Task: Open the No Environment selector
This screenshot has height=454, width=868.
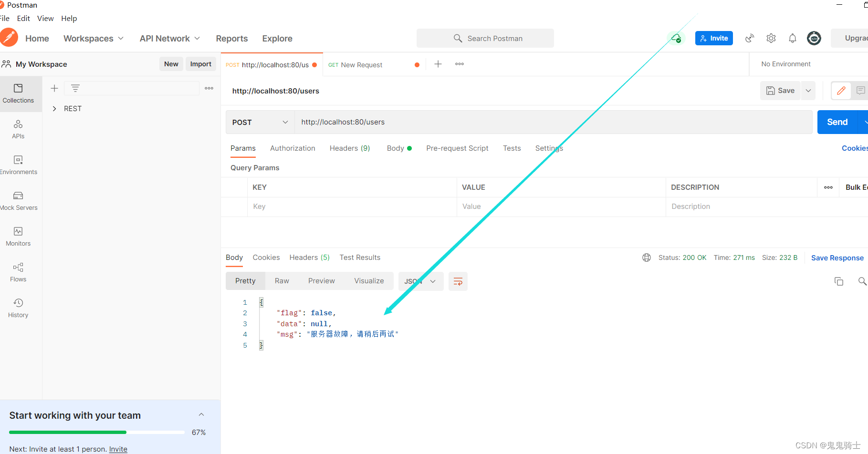Action: [786, 64]
